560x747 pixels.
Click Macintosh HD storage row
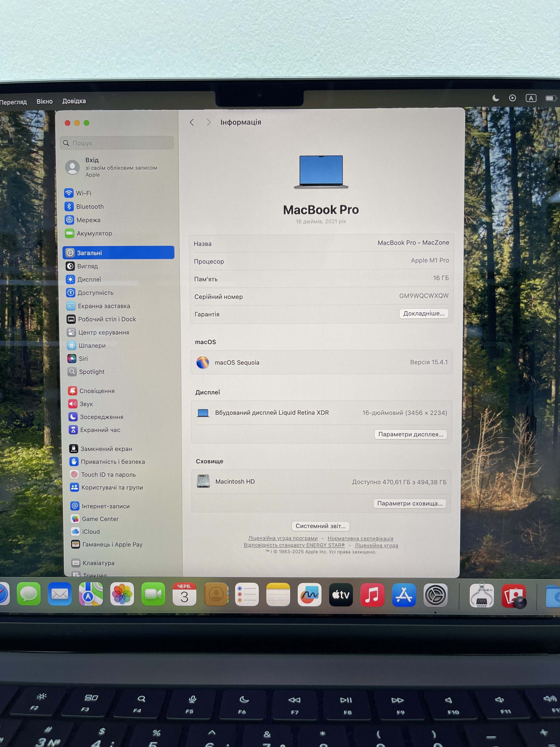[322, 481]
